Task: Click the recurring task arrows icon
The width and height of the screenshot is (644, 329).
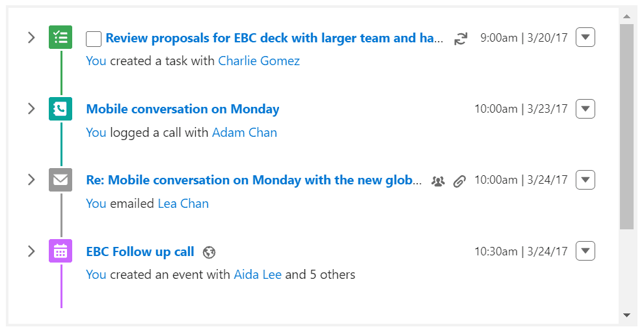Action: coord(461,38)
